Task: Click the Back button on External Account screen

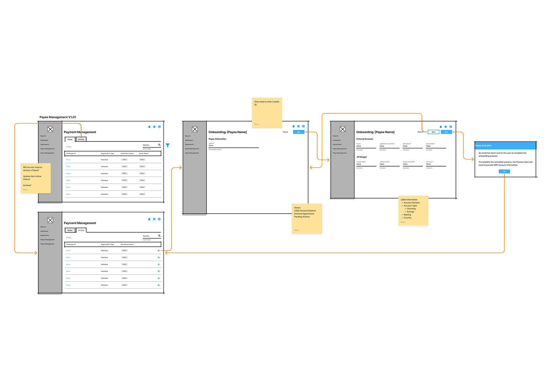Action: pyautogui.click(x=433, y=132)
